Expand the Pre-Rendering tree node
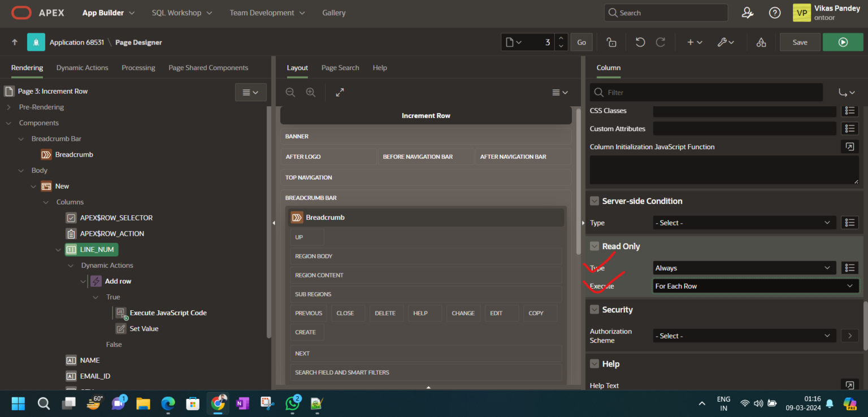This screenshot has width=868, height=417. (x=9, y=107)
